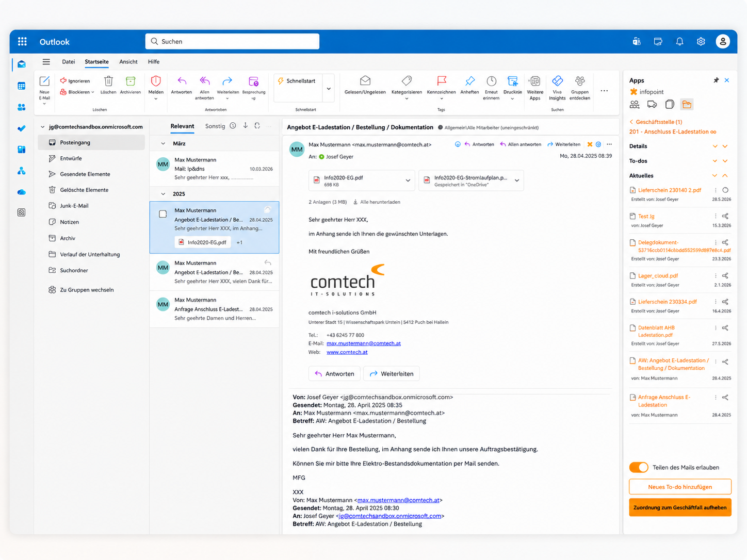Mark Lieferschein 230140 2.pdf circle as done

725,190
